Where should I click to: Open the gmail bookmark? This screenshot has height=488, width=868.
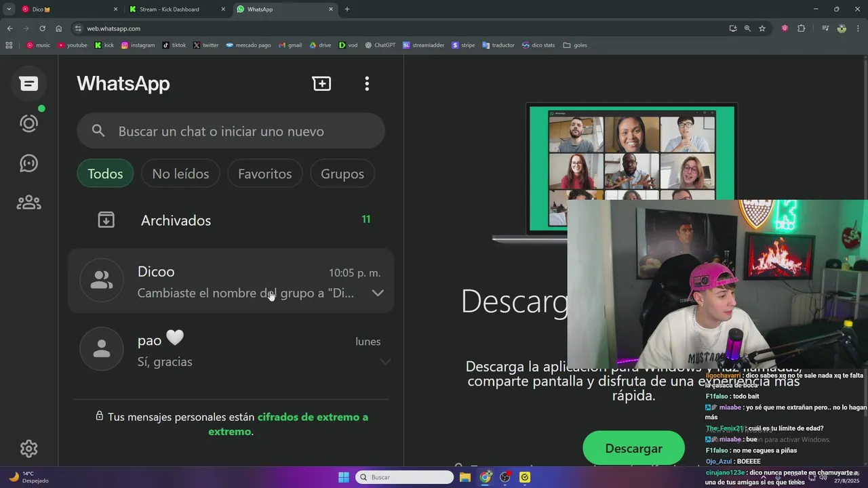(290, 45)
